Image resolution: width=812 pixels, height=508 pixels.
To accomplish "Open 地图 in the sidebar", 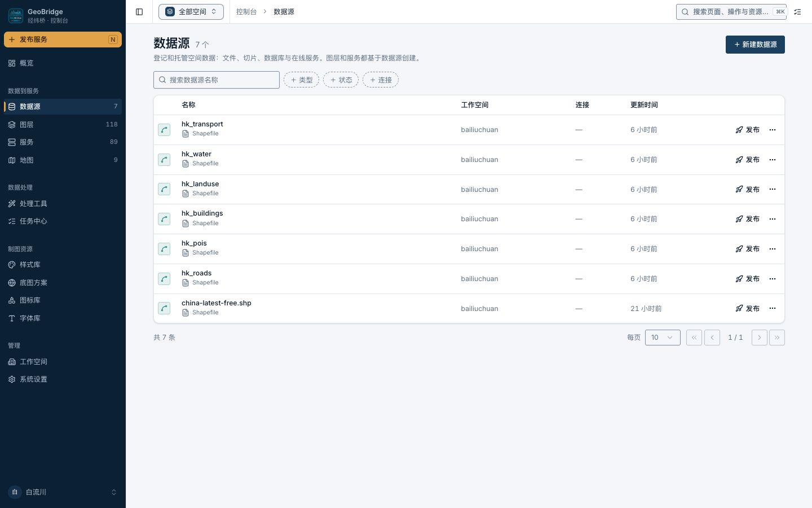I will pyautogui.click(x=63, y=160).
